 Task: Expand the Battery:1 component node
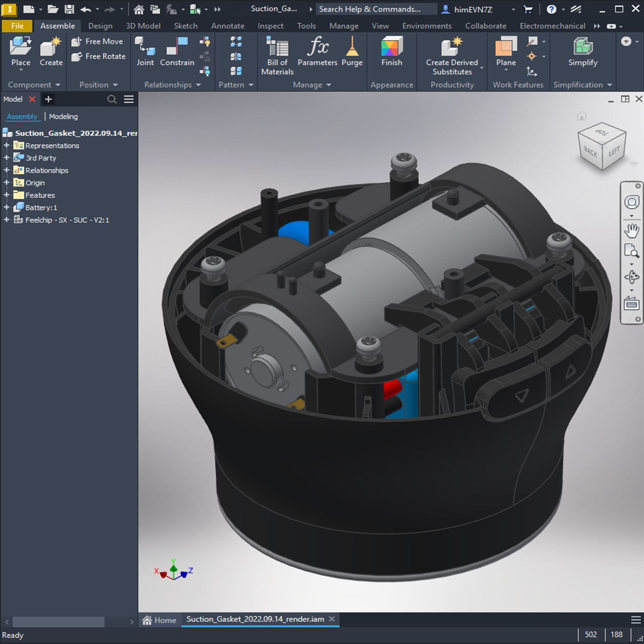click(6, 207)
